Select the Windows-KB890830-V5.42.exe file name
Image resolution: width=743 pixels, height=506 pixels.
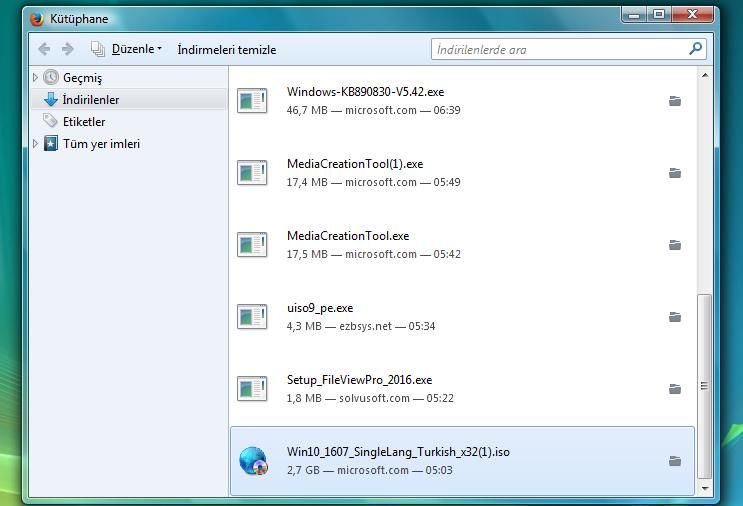pyautogui.click(x=365, y=92)
